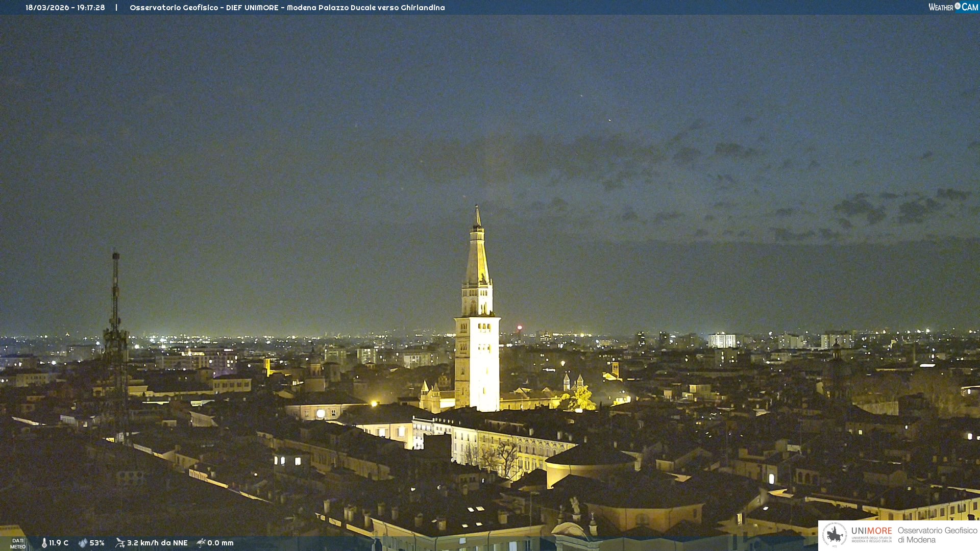
Task: Click the white-lit tall building on the skyline
Action: point(722,340)
